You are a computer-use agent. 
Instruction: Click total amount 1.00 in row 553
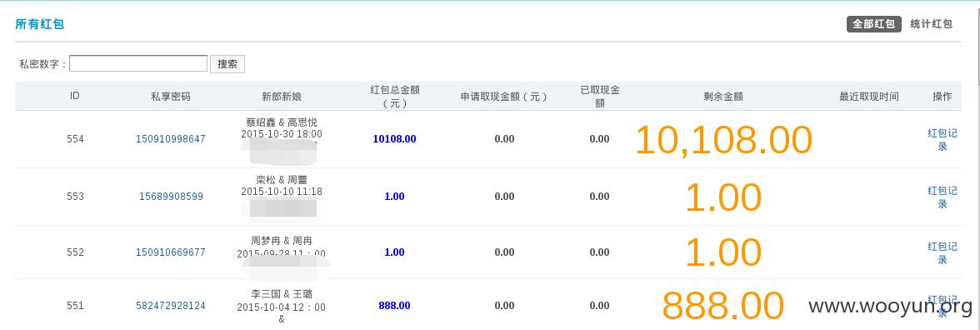(x=394, y=197)
